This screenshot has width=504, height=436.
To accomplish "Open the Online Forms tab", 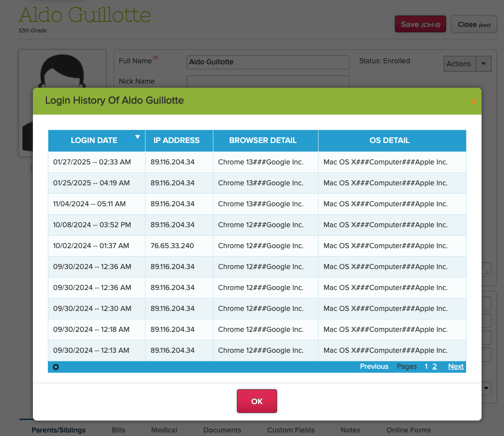I will (x=408, y=430).
